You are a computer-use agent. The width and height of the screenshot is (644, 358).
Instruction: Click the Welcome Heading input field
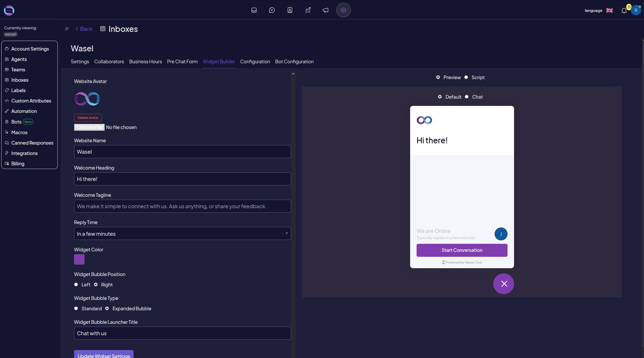[x=182, y=179]
